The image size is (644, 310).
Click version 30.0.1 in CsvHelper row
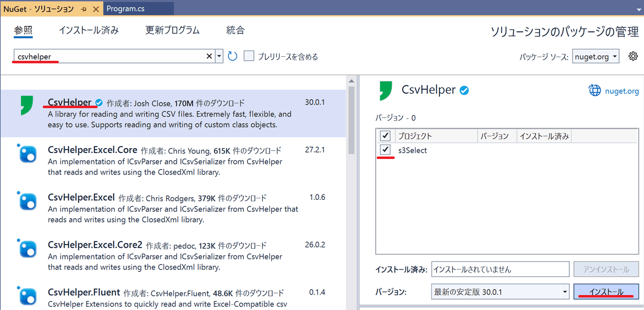(x=315, y=102)
